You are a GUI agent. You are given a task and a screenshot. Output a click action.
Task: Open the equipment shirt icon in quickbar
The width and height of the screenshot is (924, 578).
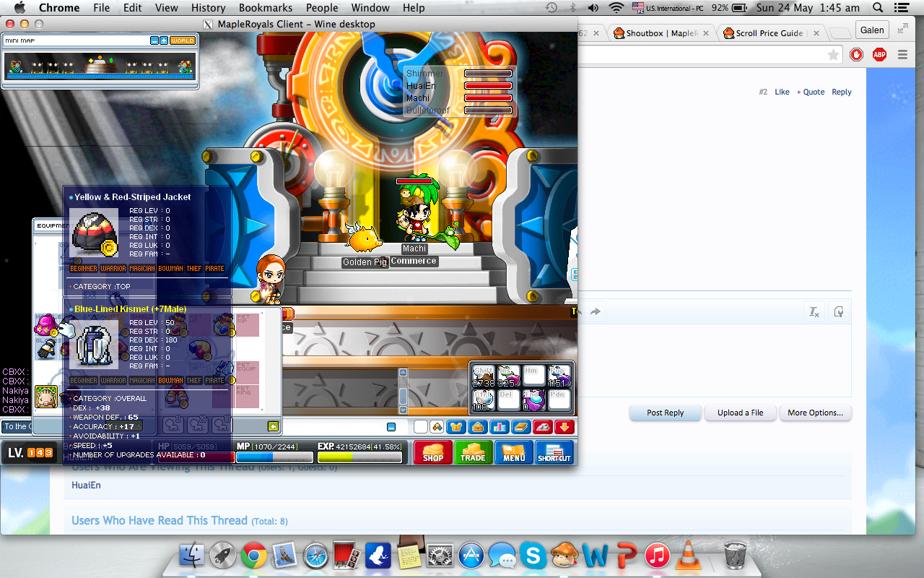(x=456, y=427)
